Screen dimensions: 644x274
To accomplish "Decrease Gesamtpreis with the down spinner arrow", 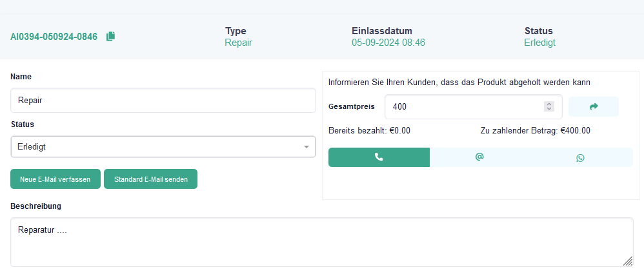I will (549, 109).
